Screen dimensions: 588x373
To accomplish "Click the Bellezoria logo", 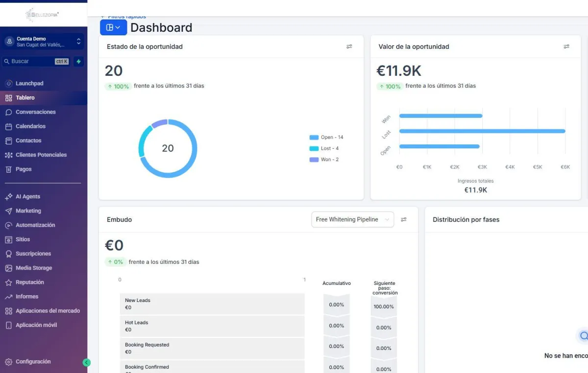I will [42, 15].
